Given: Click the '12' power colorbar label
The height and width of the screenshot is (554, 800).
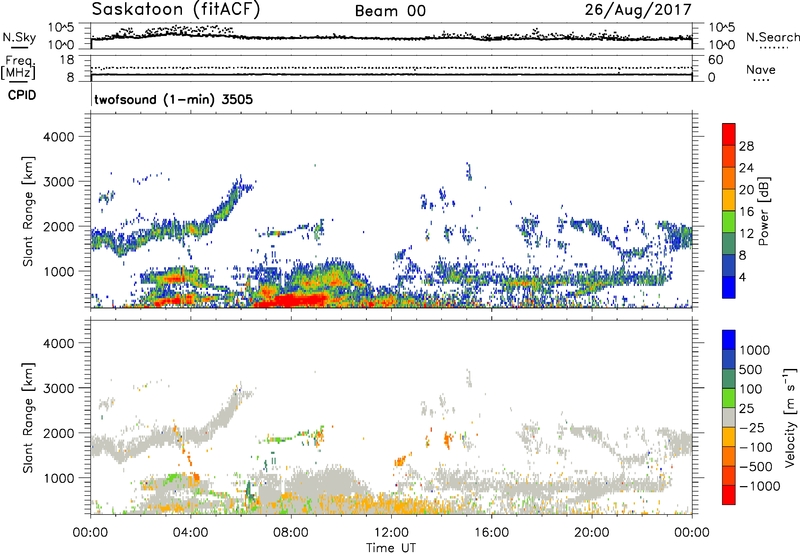Looking at the screenshot, I should point(746,234).
